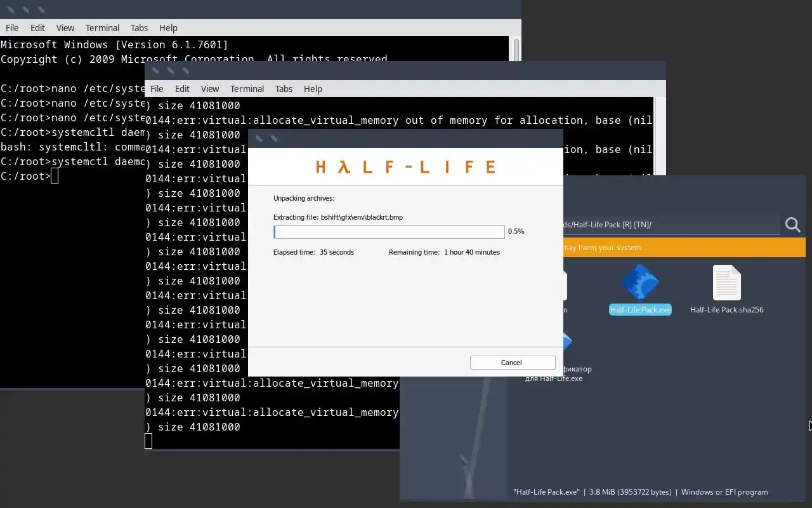Click the 'Remaining time: 1 hour 40 minutes' text
This screenshot has height=508, width=812.
[x=444, y=252]
